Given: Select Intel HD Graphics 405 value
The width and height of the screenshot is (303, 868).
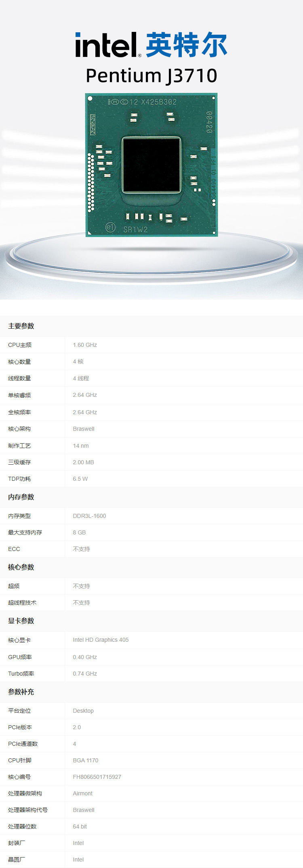Looking at the screenshot, I should 101,640.
